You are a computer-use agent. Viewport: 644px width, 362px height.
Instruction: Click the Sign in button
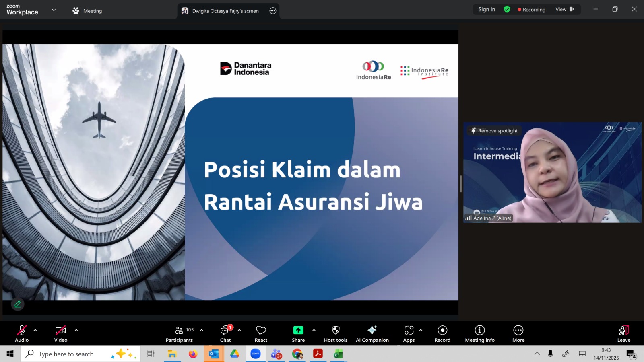pos(487,9)
